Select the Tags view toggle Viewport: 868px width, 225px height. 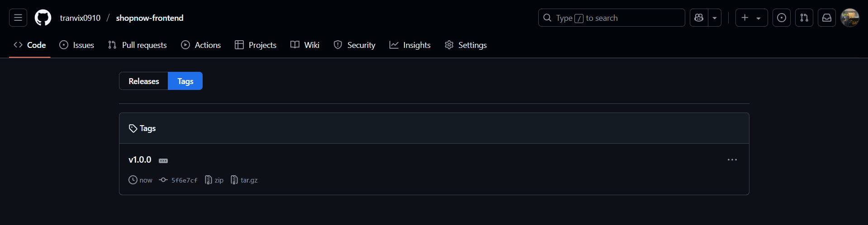pos(185,81)
